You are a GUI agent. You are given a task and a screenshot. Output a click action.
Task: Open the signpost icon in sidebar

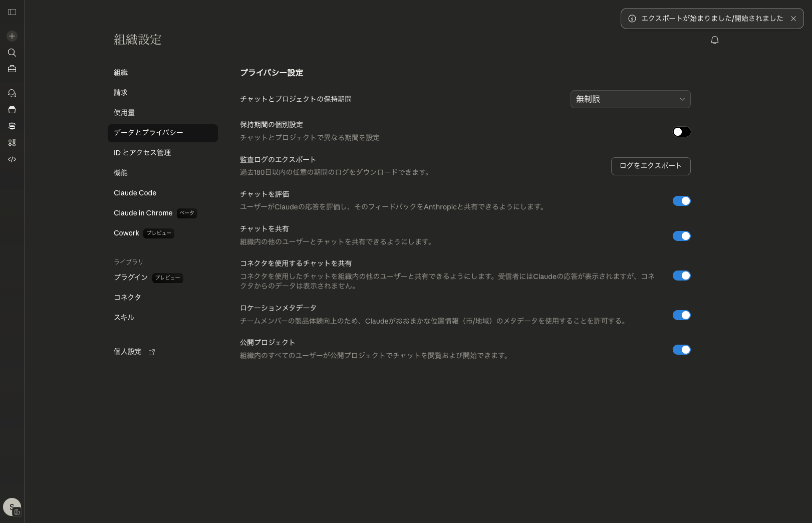[x=12, y=126]
